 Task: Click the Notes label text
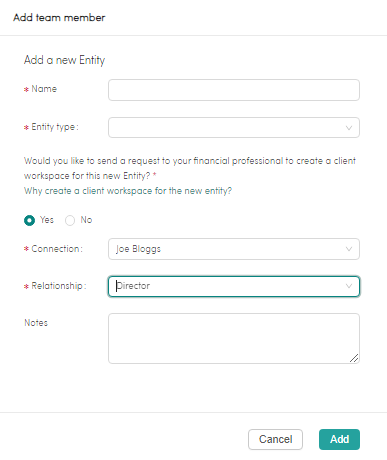36,323
